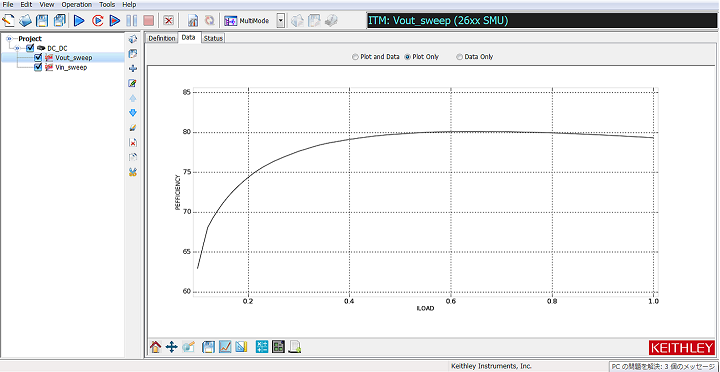The width and height of the screenshot is (720, 372).
Task: Click the blue down arrow in sidebar
Action: click(133, 113)
